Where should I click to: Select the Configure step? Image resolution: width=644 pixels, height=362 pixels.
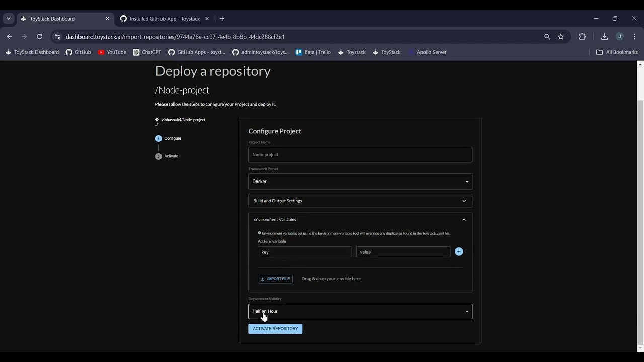tap(169, 138)
